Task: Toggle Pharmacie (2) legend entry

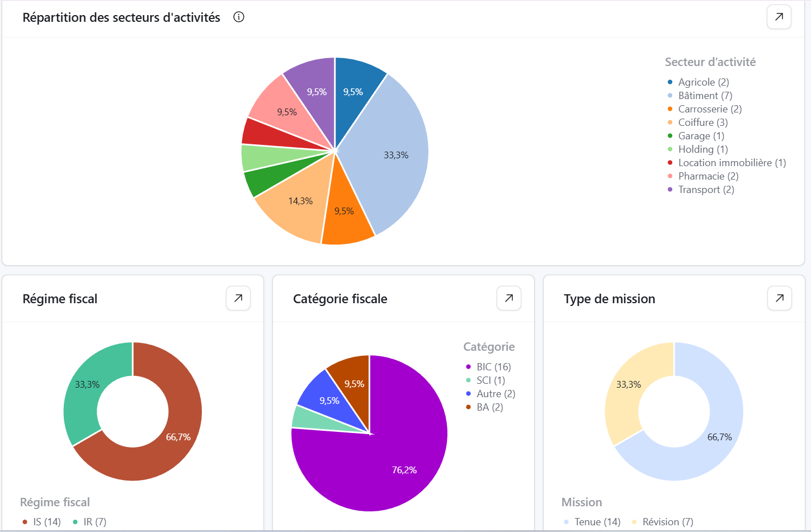Action: 703,176
